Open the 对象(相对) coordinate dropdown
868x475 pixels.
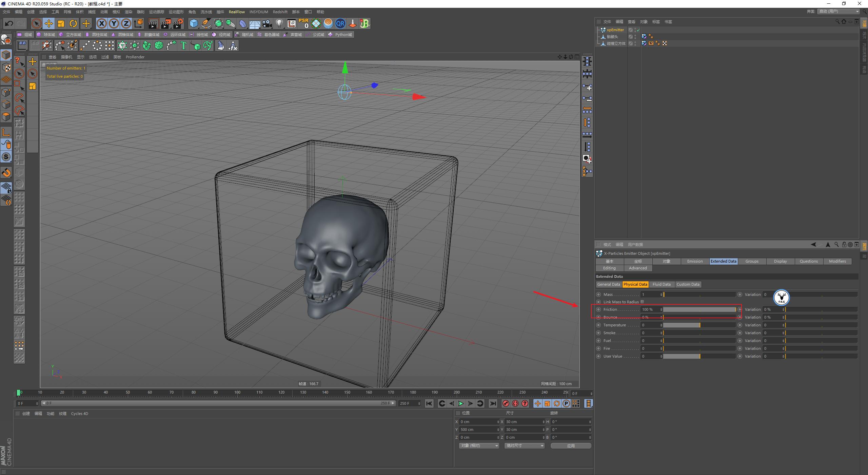tap(479, 445)
